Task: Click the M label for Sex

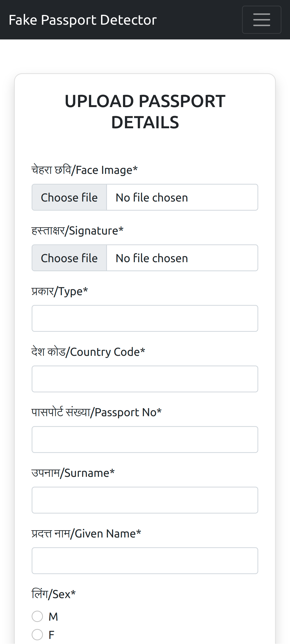Action: tap(53, 617)
